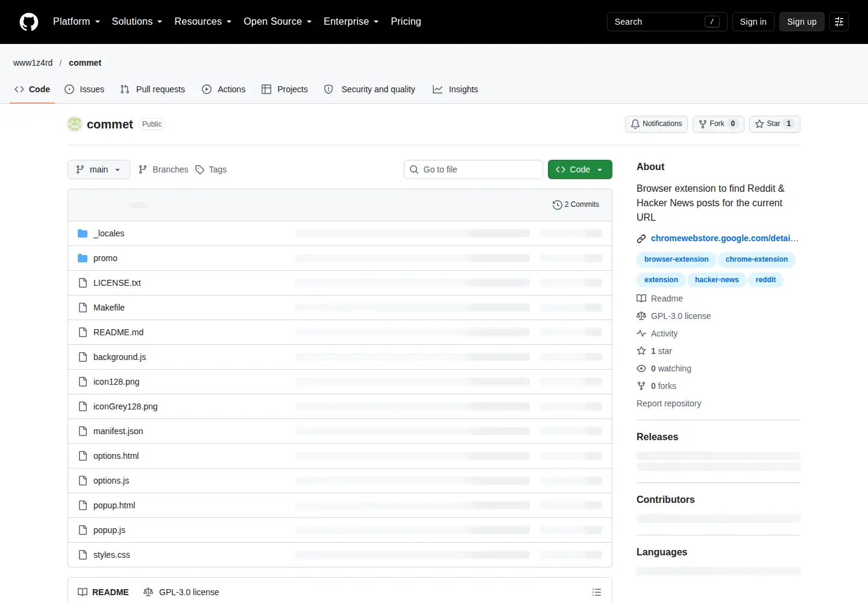Switch to the Issues tab
The height and width of the screenshot is (603, 868).
[x=84, y=89]
